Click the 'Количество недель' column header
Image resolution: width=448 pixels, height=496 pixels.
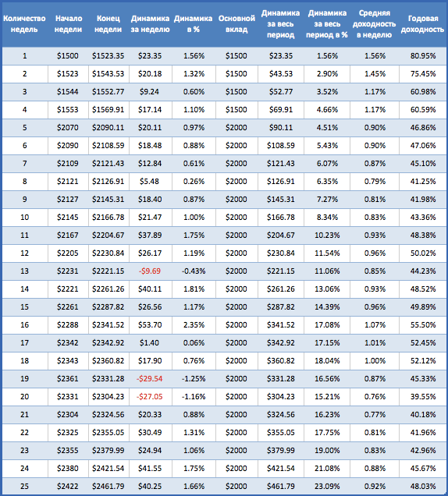(x=24, y=23)
